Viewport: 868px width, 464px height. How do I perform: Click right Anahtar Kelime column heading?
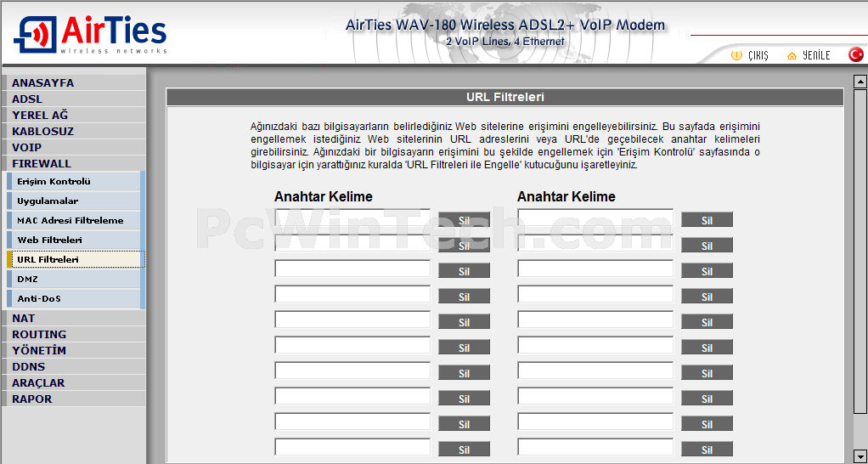click(566, 196)
